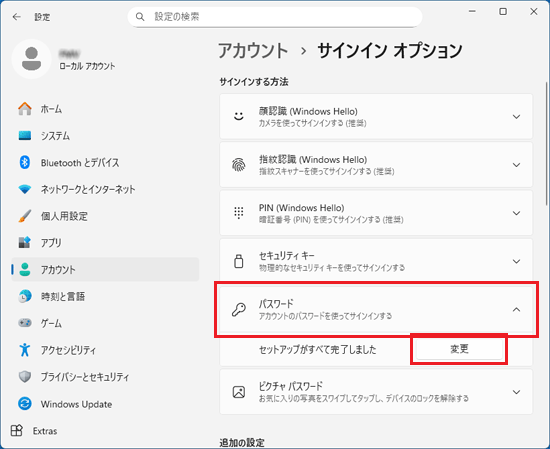Open Extras entry label

coord(45,431)
